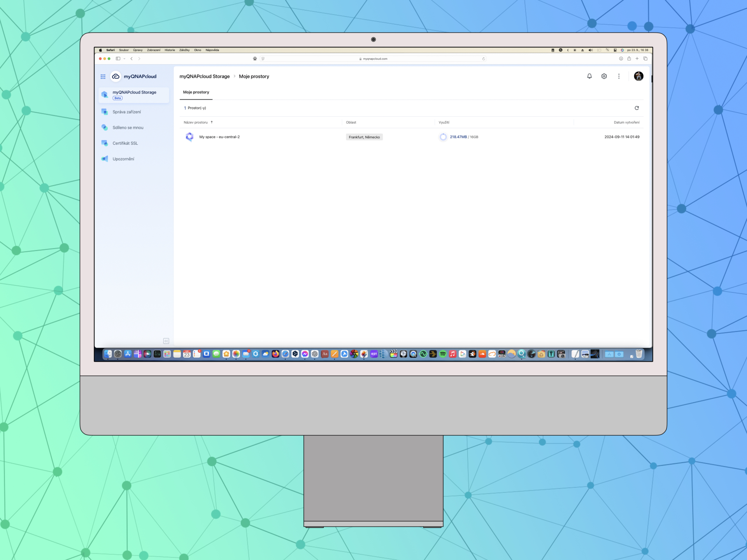Click myQNAPcloud Storage breadcrumb link
The width and height of the screenshot is (747, 560).
coord(204,77)
